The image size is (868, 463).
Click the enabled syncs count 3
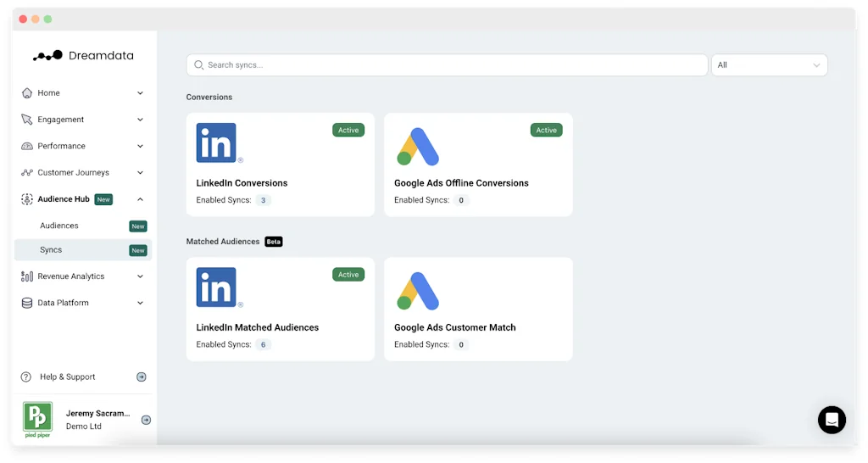point(264,200)
